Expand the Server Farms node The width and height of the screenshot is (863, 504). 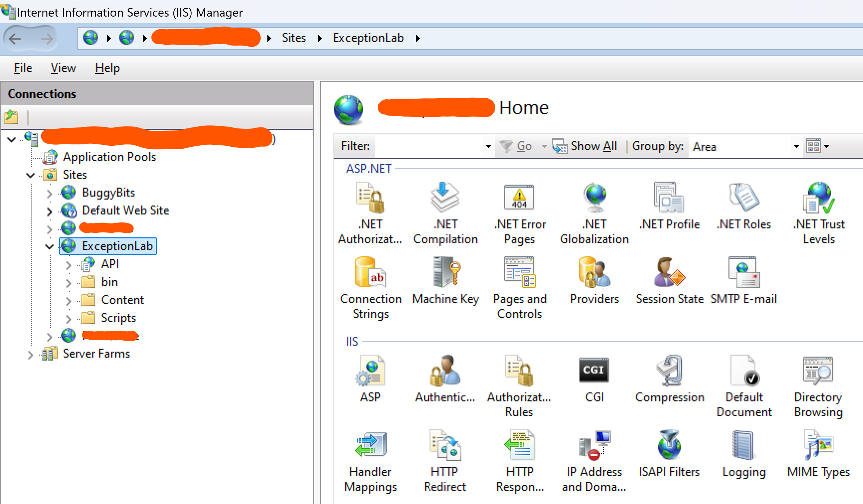click(x=31, y=354)
